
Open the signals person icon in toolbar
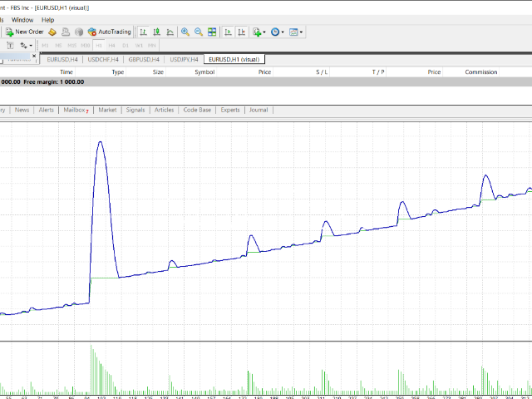coord(66,32)
